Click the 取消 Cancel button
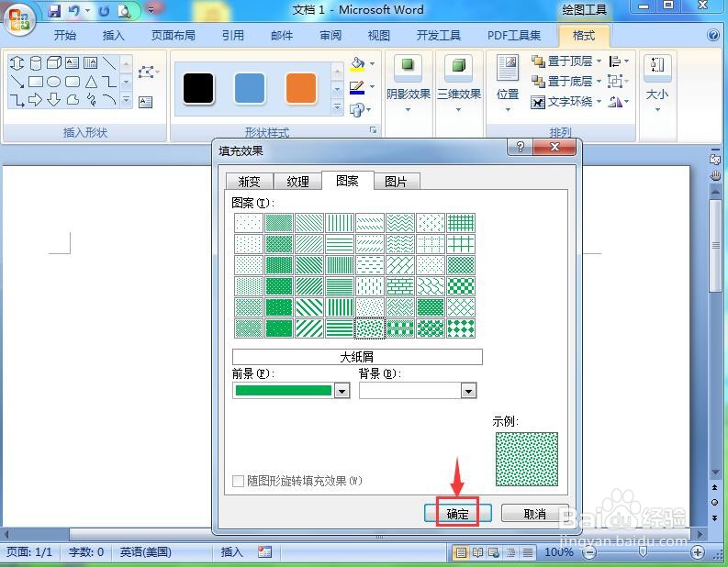This screenshot has width=728, height=567. pos(535,514)
